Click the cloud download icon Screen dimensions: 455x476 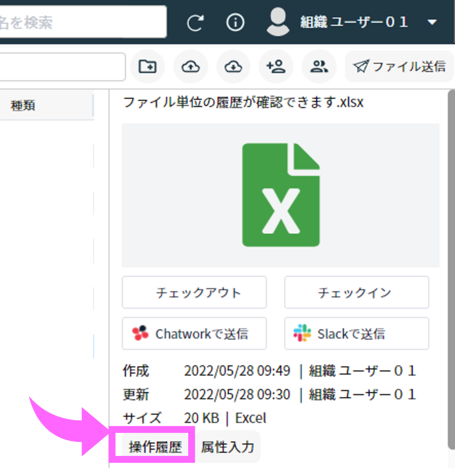(233, 67)
